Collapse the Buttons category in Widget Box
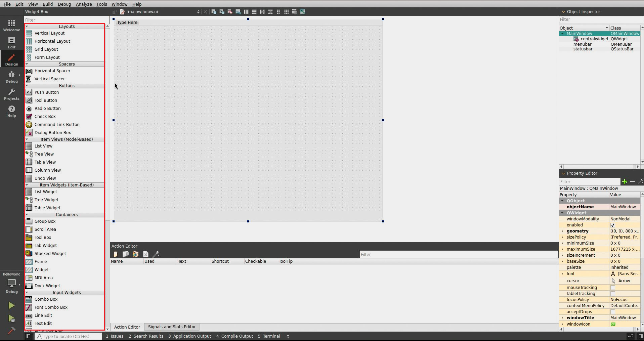The image size is (644, 341). (27, 86)
